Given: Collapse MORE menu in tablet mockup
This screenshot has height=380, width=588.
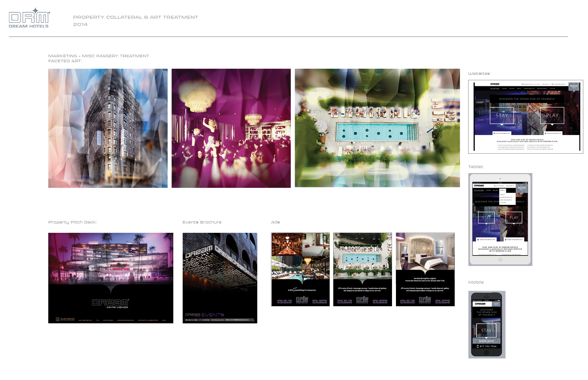Looking at the screenshot, I should coord(503,190).
